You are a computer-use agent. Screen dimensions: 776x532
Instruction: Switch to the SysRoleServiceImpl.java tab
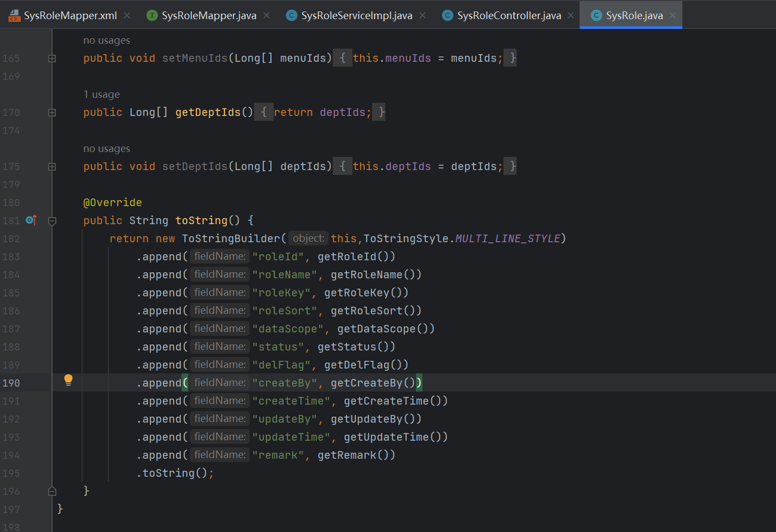pos(356,16)
